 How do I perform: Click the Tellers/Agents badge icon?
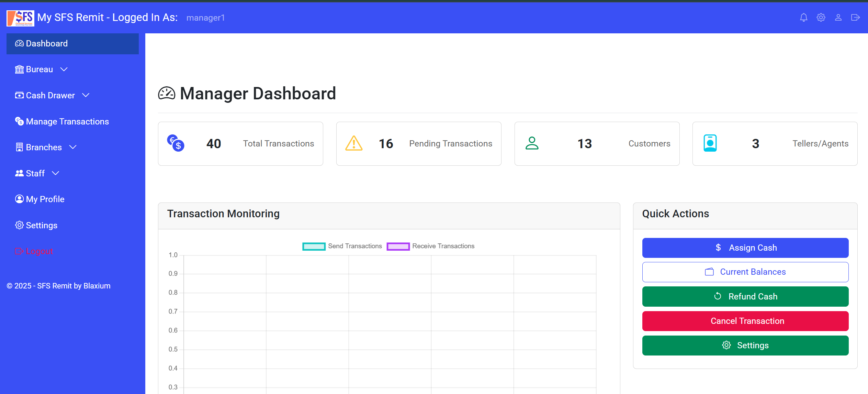[x=710, y=143]
